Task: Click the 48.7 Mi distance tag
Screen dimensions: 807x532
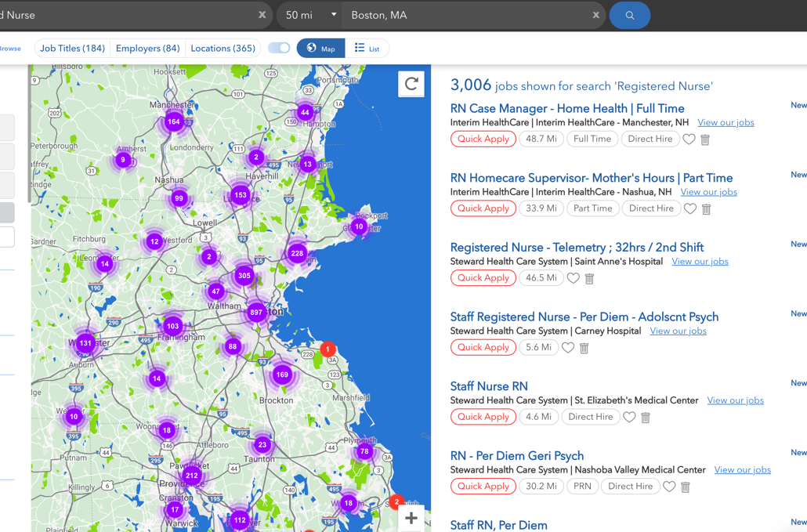Action: click(541, 139)
